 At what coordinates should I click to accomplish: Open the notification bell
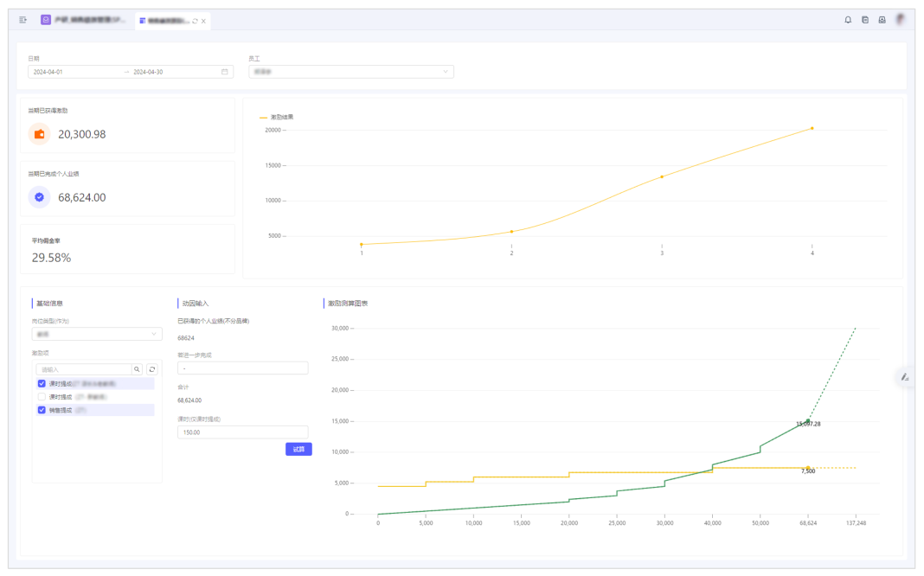848,20
